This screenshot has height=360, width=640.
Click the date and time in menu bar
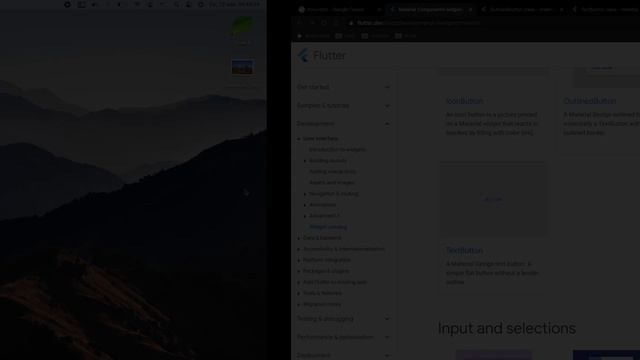(234, 4)
